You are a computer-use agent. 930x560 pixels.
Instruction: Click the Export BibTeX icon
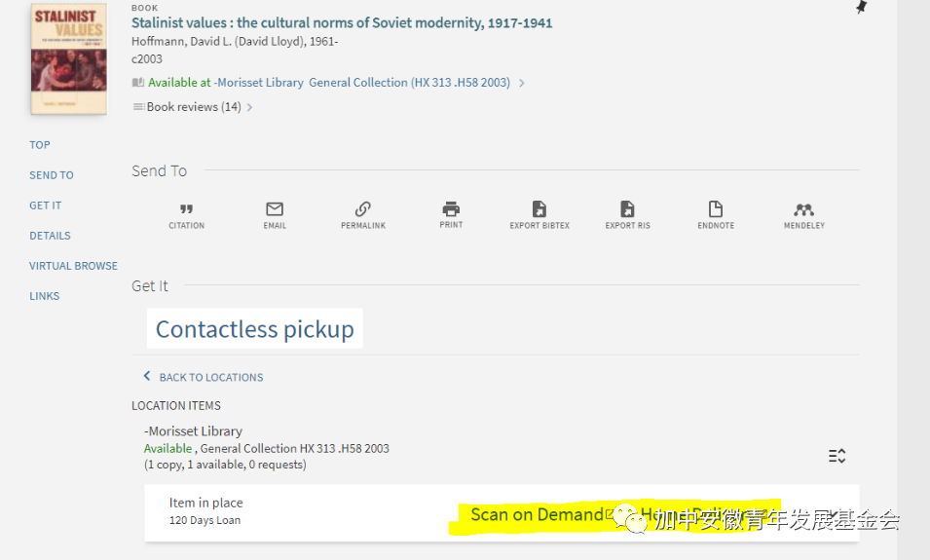[539, 209]
